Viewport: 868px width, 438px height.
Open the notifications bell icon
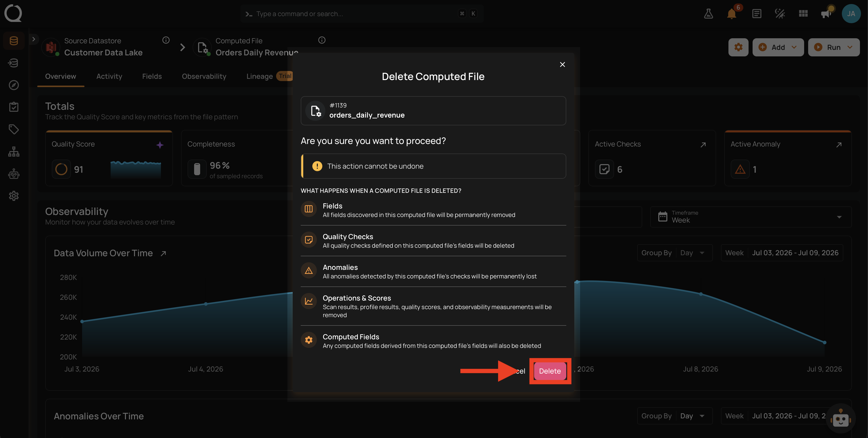[731, 14]
